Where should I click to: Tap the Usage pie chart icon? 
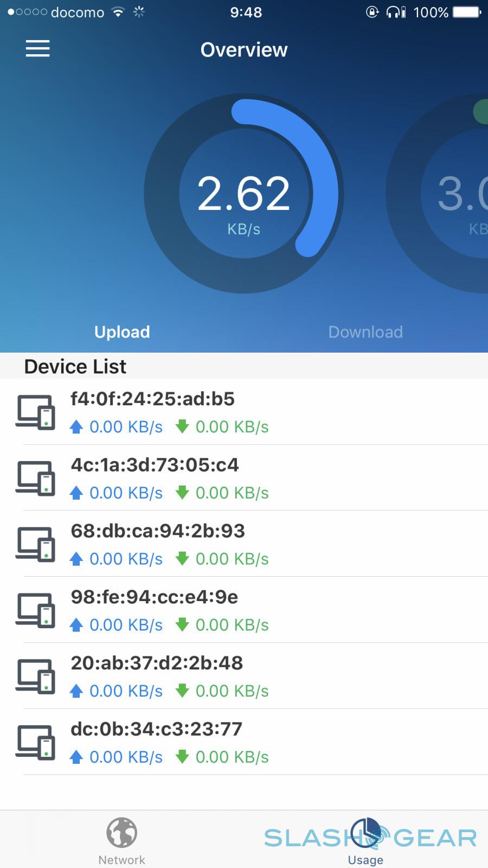[365, 833]
